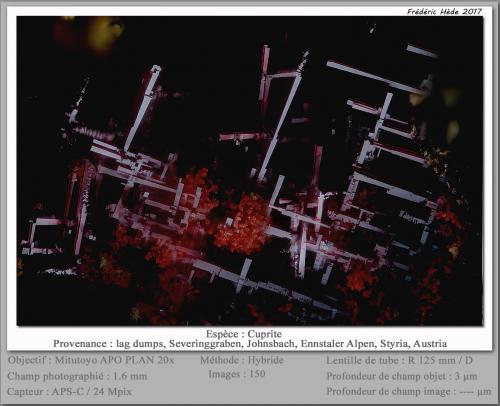Click the 'Méthode : Hybride' text
This screenshot has width=500, height=406.
(x=242, y=360)
